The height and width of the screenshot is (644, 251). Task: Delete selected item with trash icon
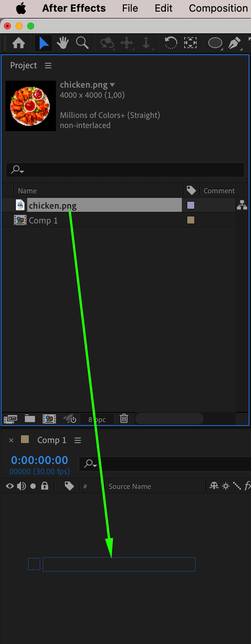click(x=124, y=419)
